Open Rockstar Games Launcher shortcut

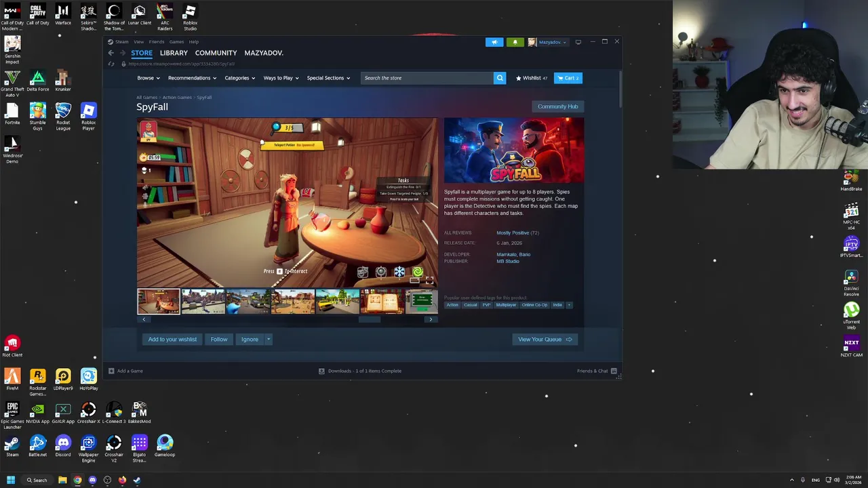pyautogui.click(x=37, y=382)
